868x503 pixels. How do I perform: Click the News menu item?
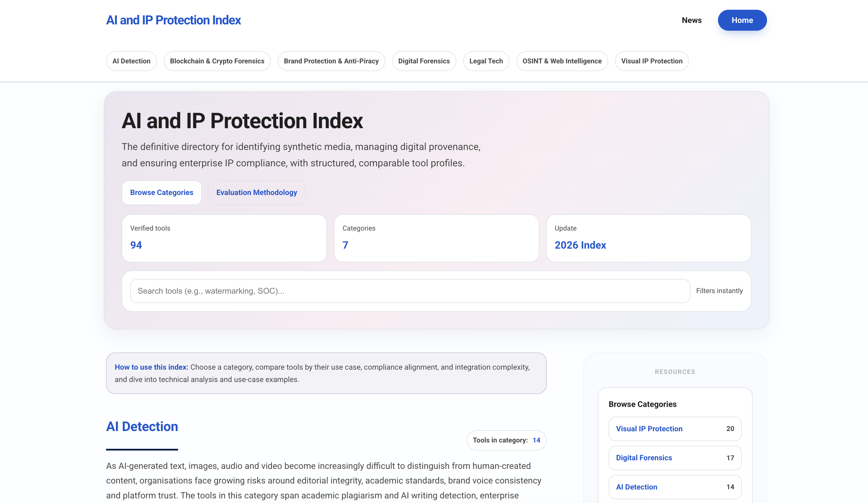tap(692, 20)
